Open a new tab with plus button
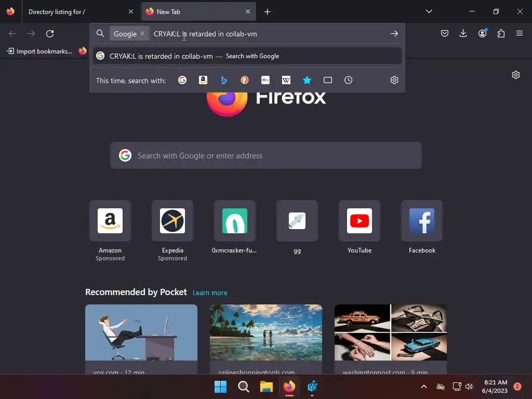The width and height of the screenshot is (532, 399). point(268,12)
